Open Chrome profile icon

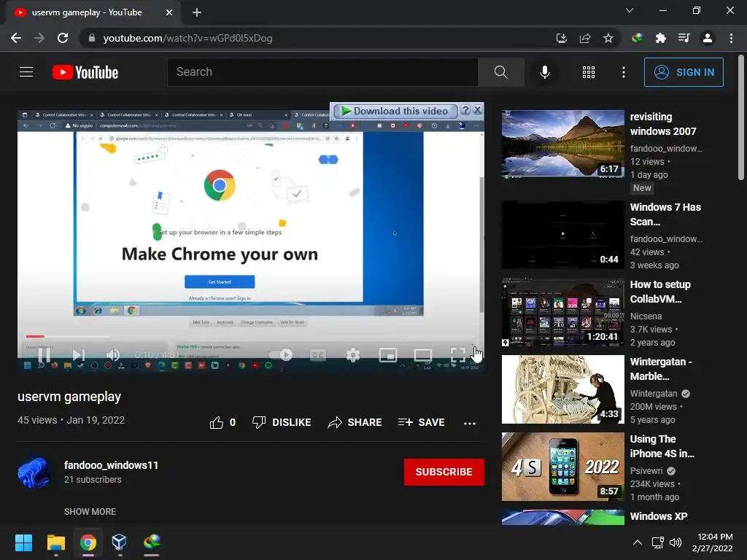click(x=708, y=38)
